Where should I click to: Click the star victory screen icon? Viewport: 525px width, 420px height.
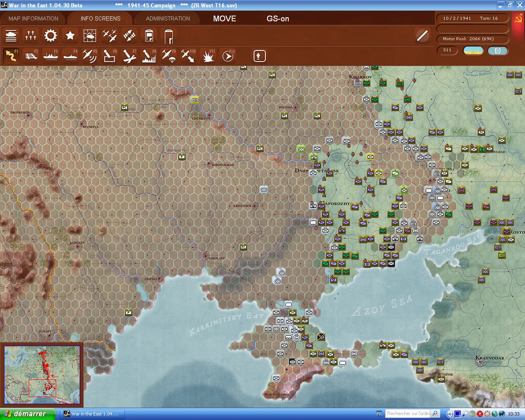pos(70,36)
